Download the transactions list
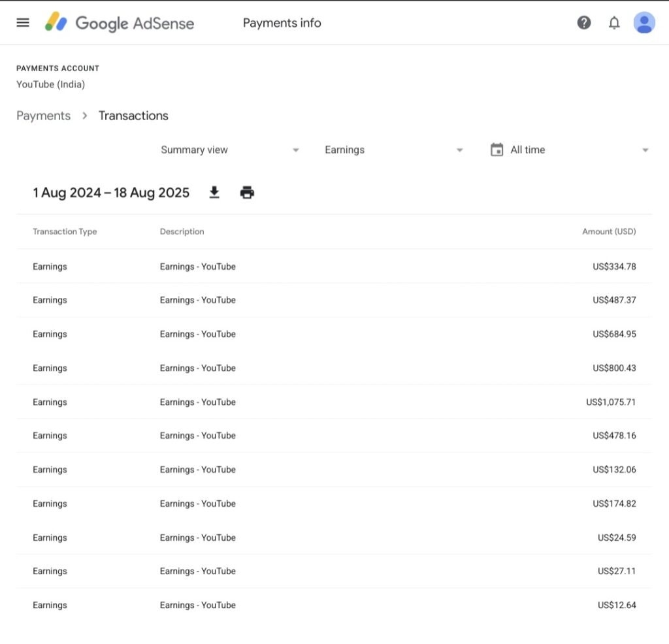 tap(214, 193)
